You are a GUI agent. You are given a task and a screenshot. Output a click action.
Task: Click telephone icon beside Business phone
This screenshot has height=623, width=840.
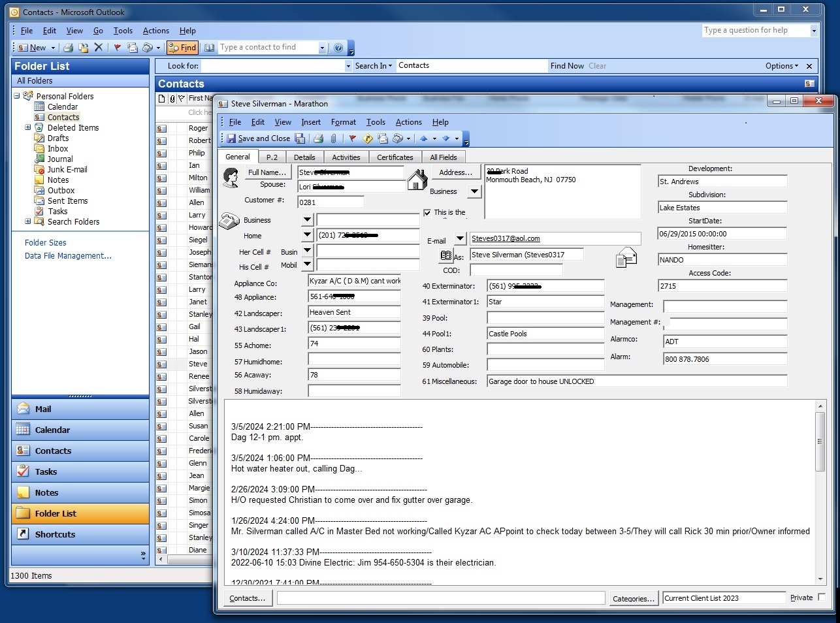point(229,221)
